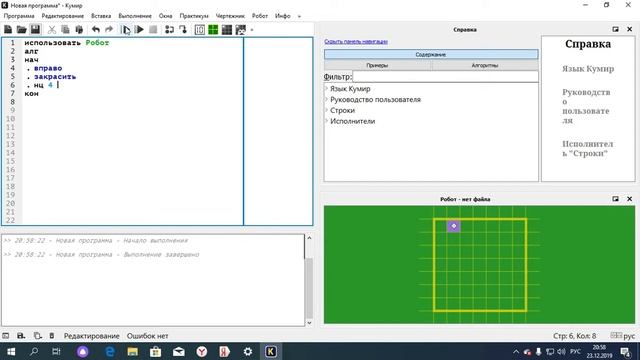Expand the Строки tree node
The width and height of the screenshot is (640, 360).
pos(327,110)
